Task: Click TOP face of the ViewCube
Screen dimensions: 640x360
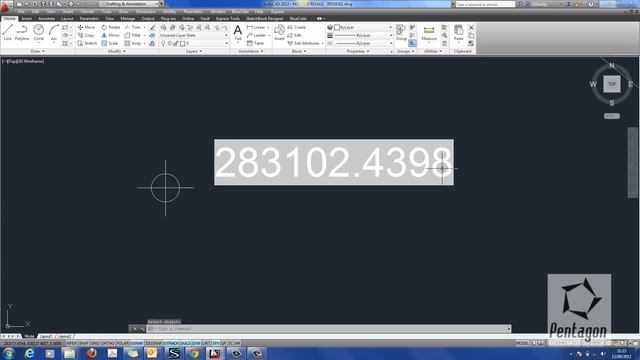Action: 612,84
